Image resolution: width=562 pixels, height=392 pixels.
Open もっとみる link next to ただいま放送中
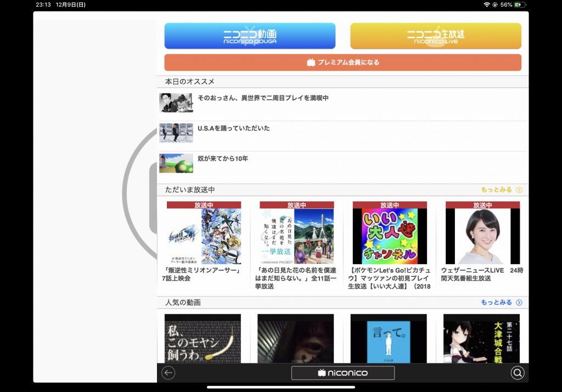click(x=496, y=190)
